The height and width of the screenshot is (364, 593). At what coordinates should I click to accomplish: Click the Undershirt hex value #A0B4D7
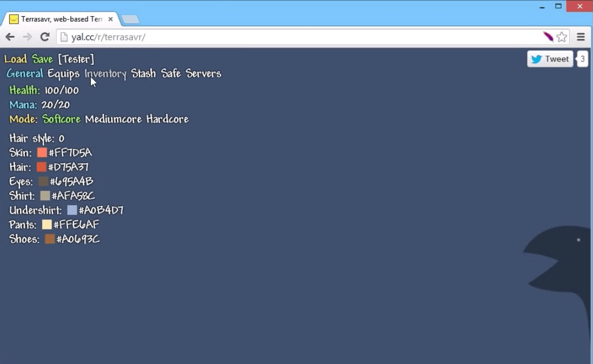pyautogui.click(x=101, y=210)
